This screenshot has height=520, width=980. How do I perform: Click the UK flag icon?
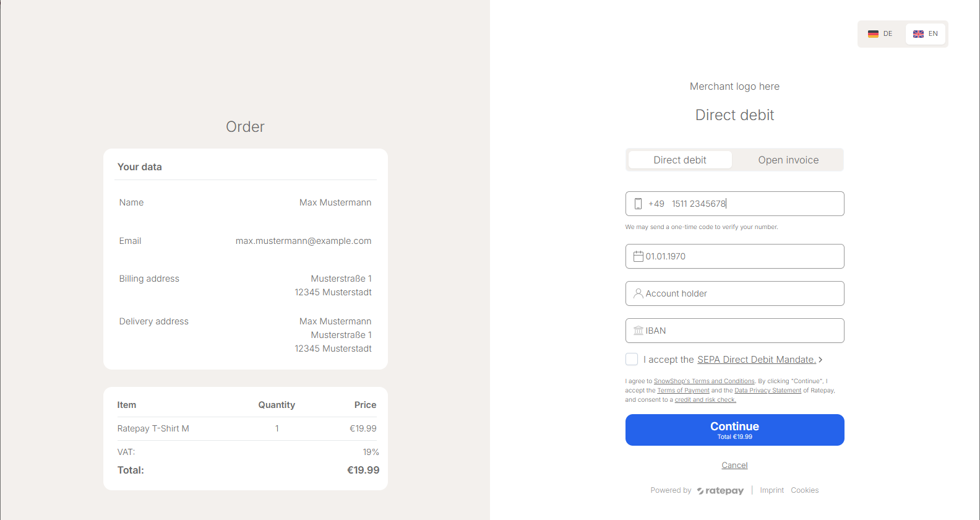[918, 34]
